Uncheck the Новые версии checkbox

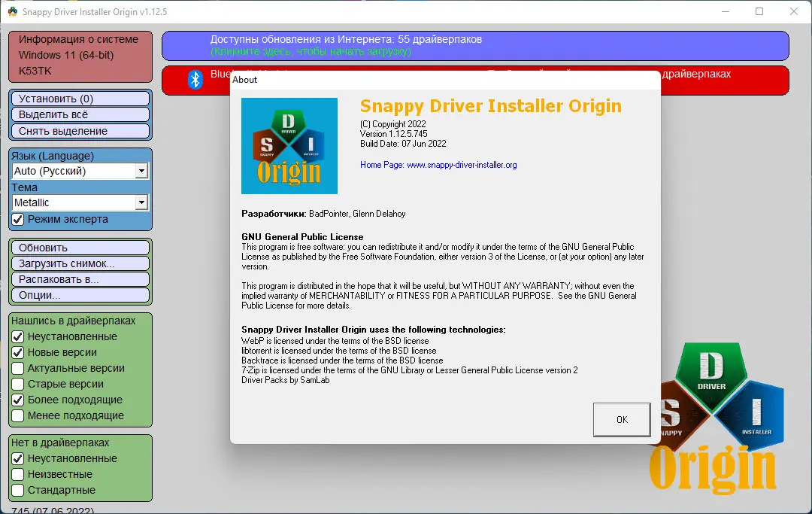[x=17, y=352]
